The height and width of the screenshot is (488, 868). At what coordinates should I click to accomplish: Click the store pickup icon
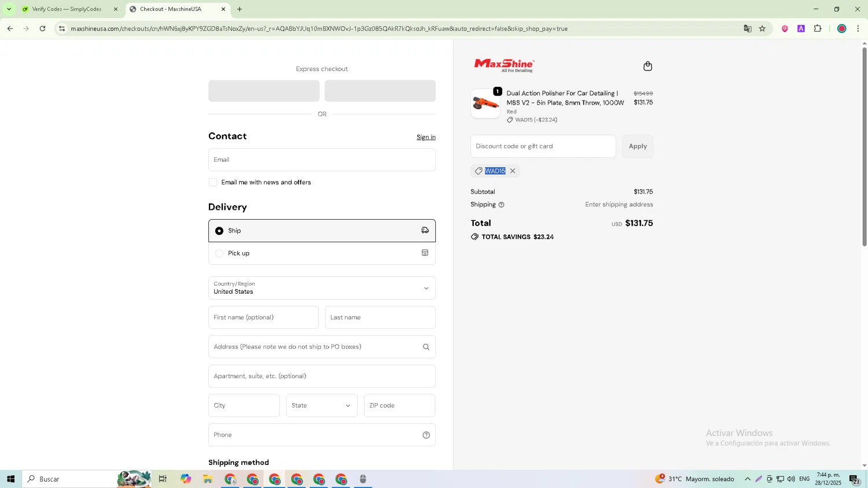click(x=425, y=253)
